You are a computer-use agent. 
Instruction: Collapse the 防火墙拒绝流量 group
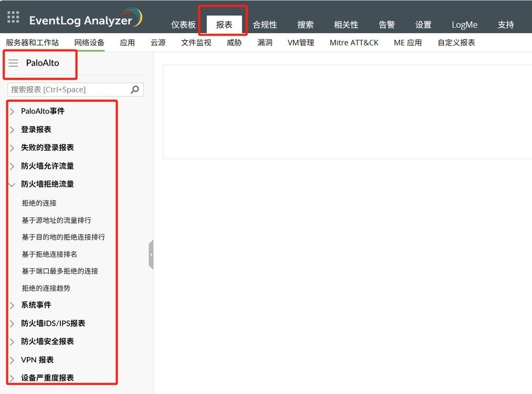click(x=12, y=185)
